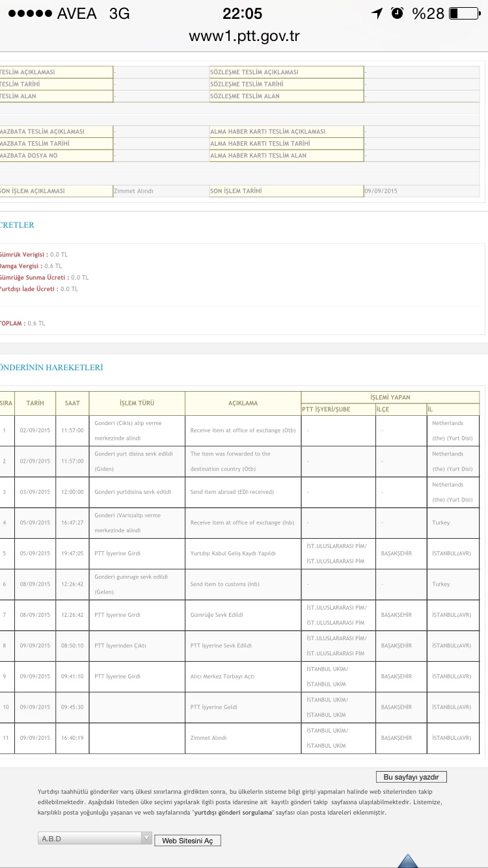Select time 09:45:30 cell
Image resolution: width=488 pixels, height=868 pixels.
72,707
